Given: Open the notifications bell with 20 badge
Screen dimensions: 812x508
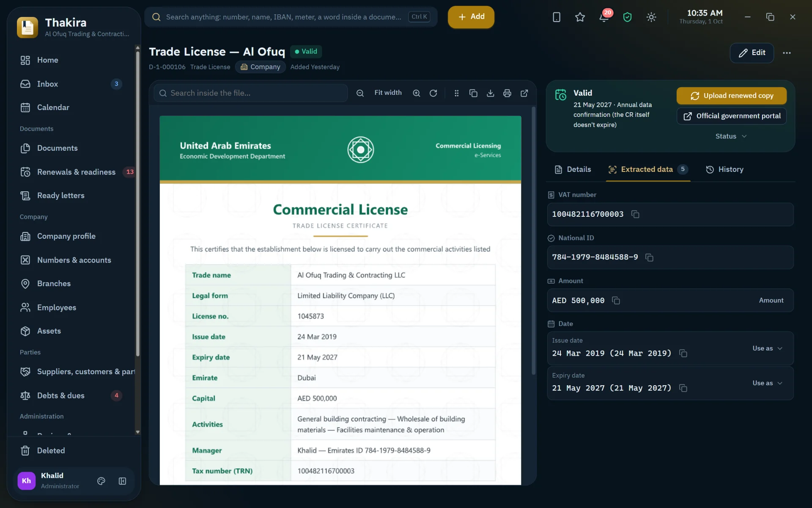Looking at the screenshot, I should [x=604, y=17].
